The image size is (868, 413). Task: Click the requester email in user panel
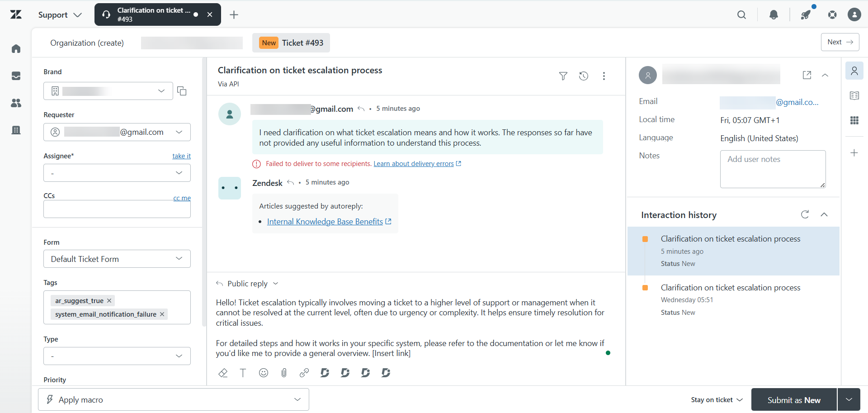pos(769,102)
